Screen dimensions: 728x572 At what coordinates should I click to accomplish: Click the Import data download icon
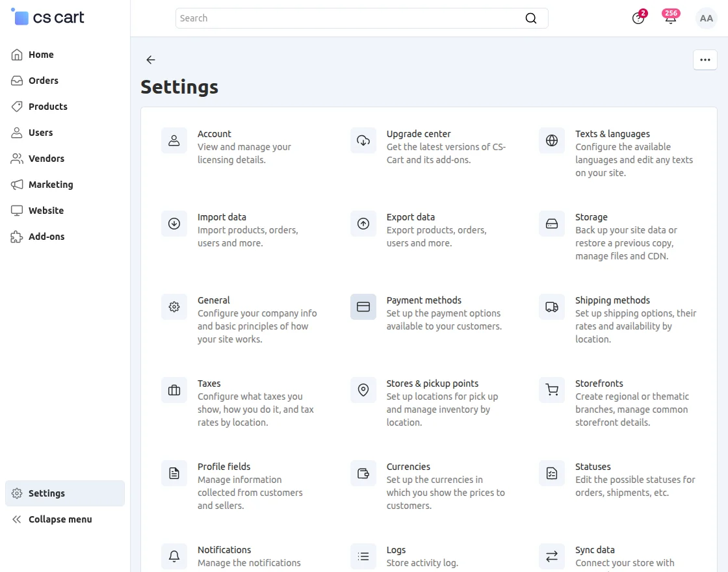174,224
